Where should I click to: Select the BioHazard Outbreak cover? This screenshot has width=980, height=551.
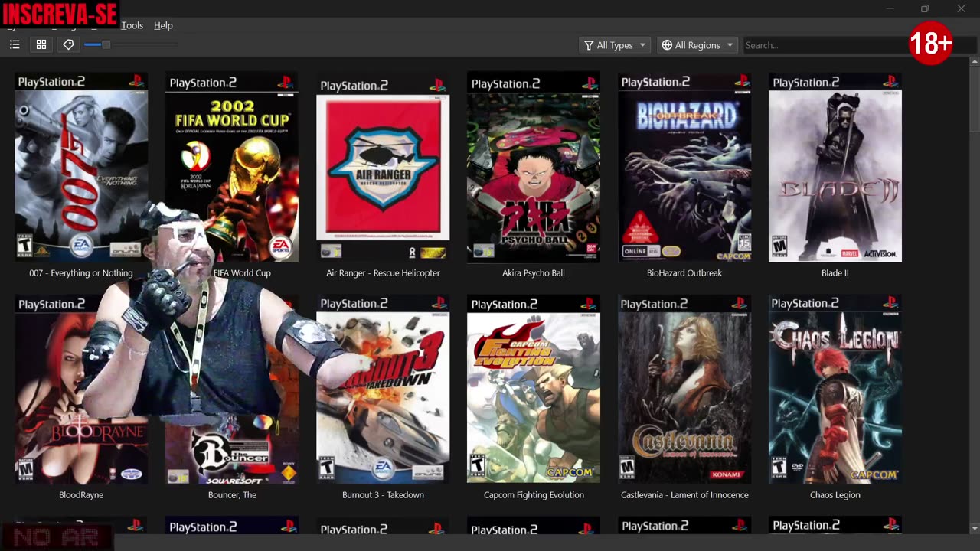pyautogui.click(x=684, y=167)
